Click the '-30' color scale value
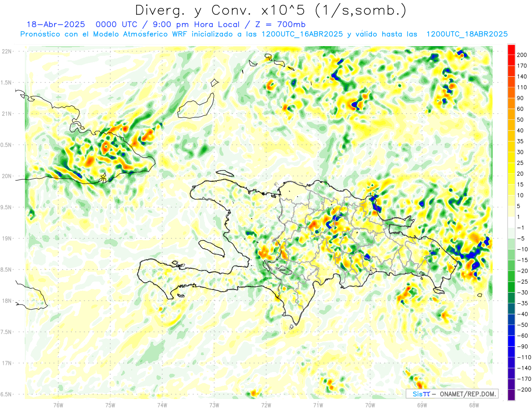This screenshot has height=411, width=532. (x=523, y=293)
